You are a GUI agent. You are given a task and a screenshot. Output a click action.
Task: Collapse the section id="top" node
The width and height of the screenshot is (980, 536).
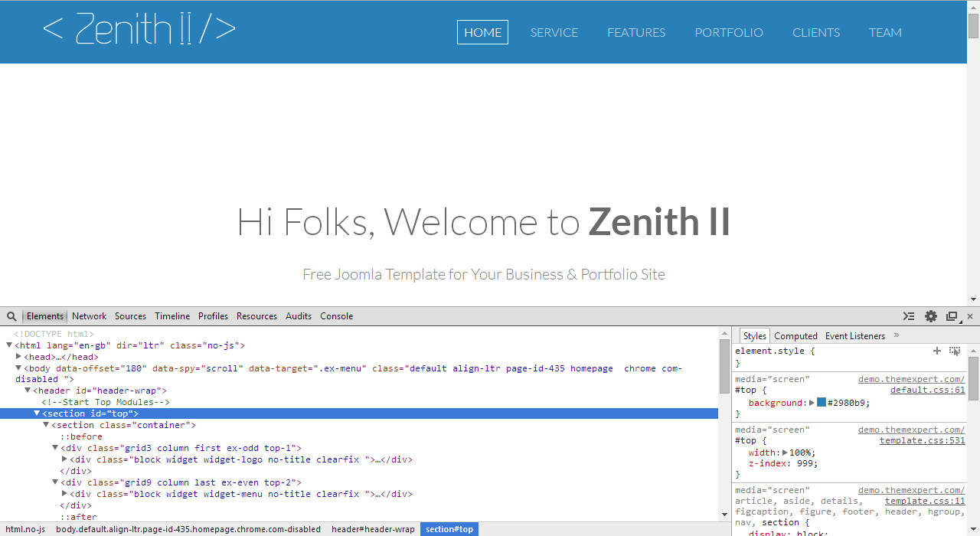(x=37, y=413)
